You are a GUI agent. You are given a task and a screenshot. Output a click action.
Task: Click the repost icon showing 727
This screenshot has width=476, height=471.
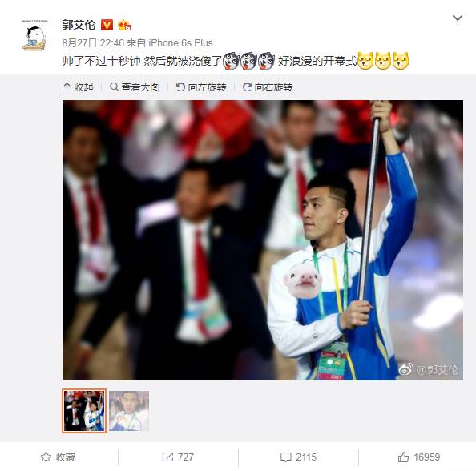tap(178, 457)
